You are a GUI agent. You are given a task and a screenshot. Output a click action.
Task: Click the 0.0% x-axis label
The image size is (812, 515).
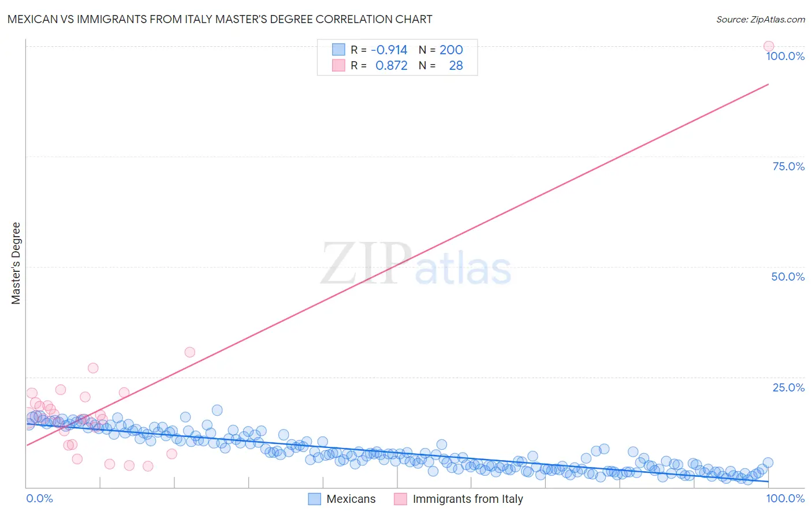click(39, 498)
